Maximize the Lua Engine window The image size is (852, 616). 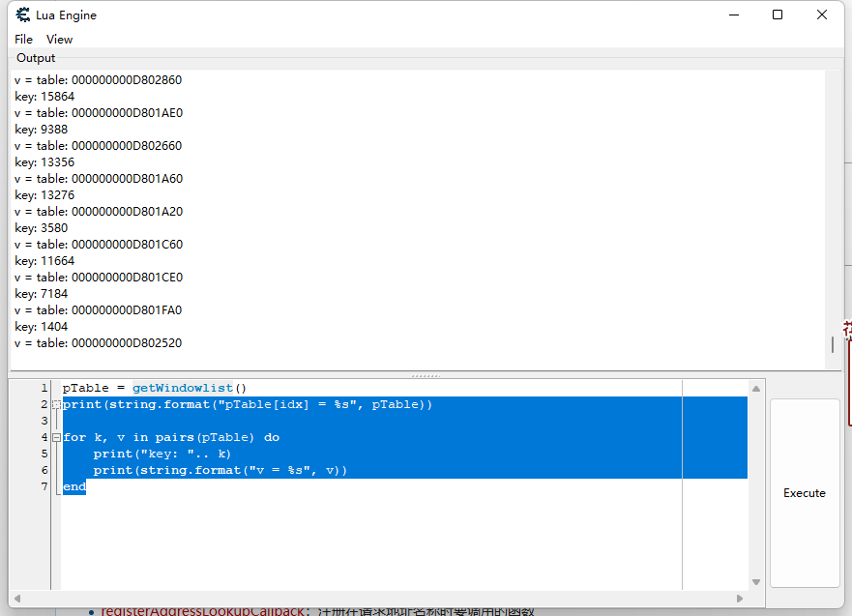coord(778,15)
